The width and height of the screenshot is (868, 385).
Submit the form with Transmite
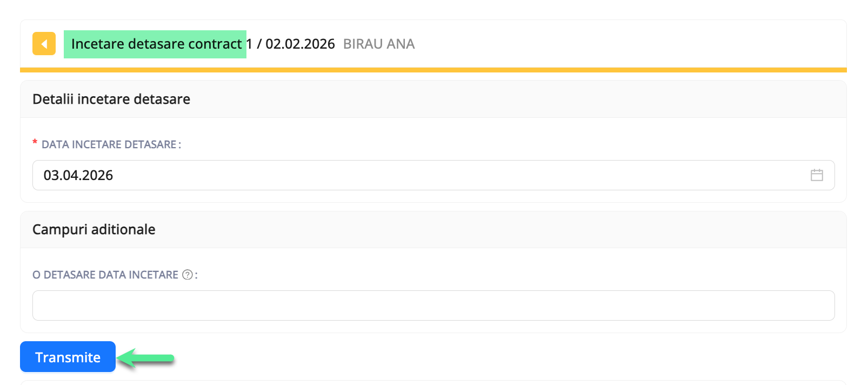pyautogui.click(x=68, y=357)
